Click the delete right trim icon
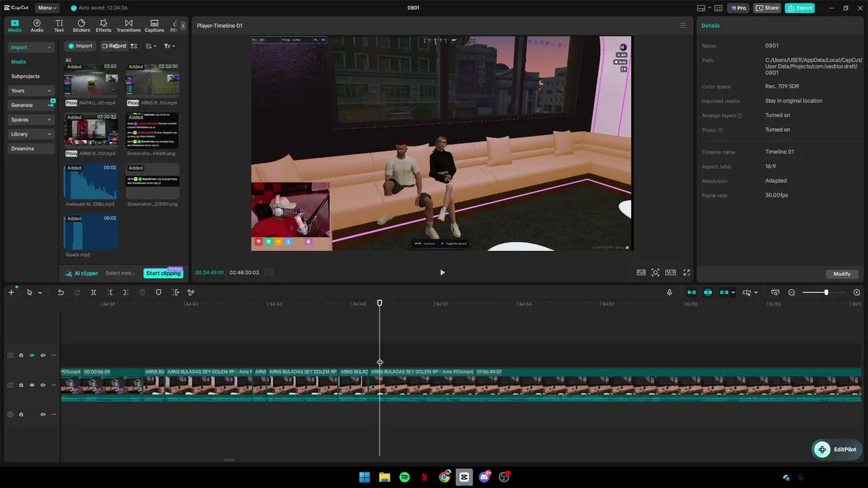The height and width of the screenshot is (488, 868). [x=125, y=292]
